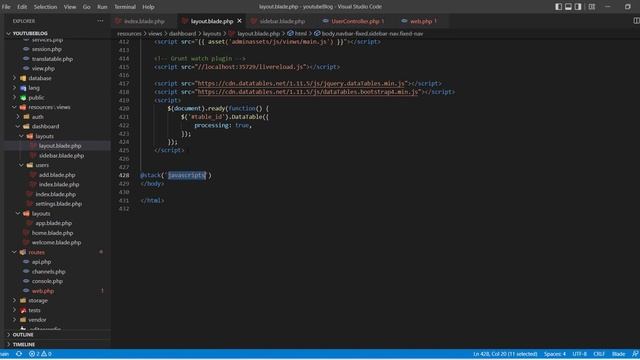The image size is (640, 360).
Task: Open console.php in routes
Action: [x=47, y=281]
